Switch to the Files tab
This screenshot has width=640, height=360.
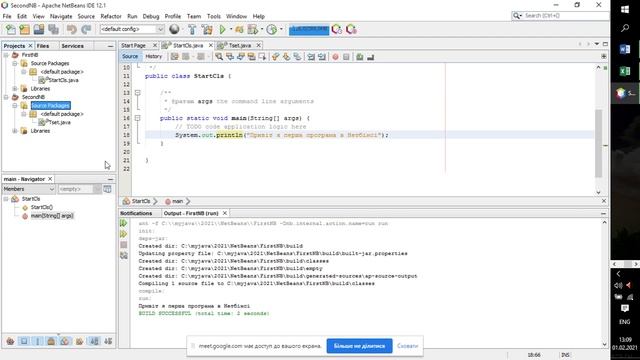43,46
